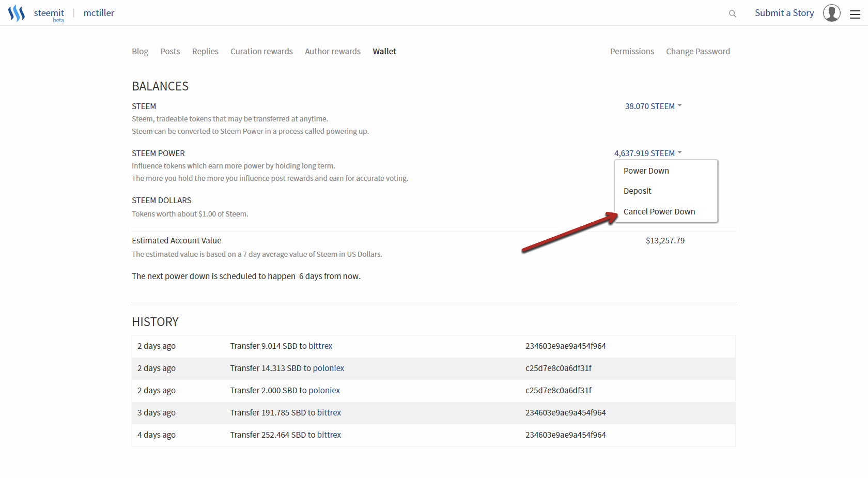
Task: Click the STEEM POWER label
Action: pyautogui.click(x=158, y=153)
